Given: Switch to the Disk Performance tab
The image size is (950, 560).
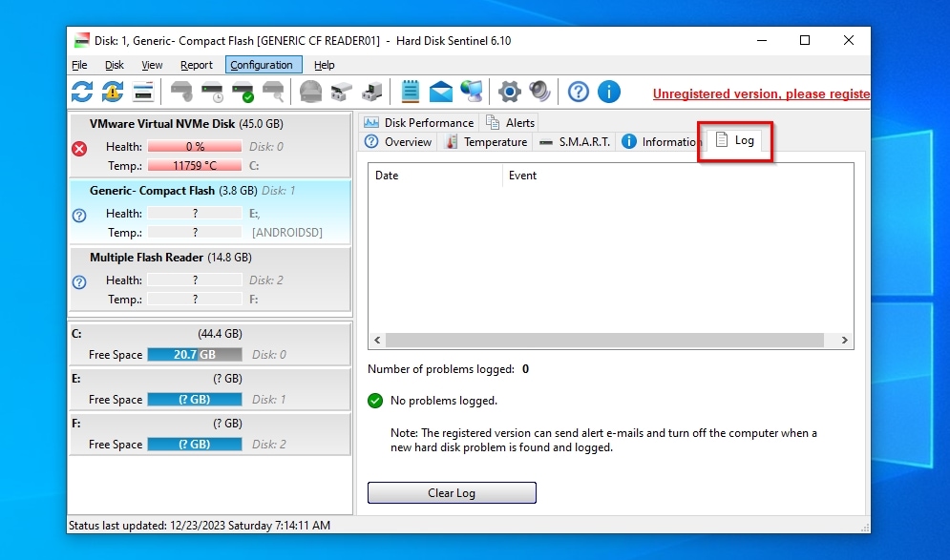Looking at the screenshot, I should pos(419,123).
